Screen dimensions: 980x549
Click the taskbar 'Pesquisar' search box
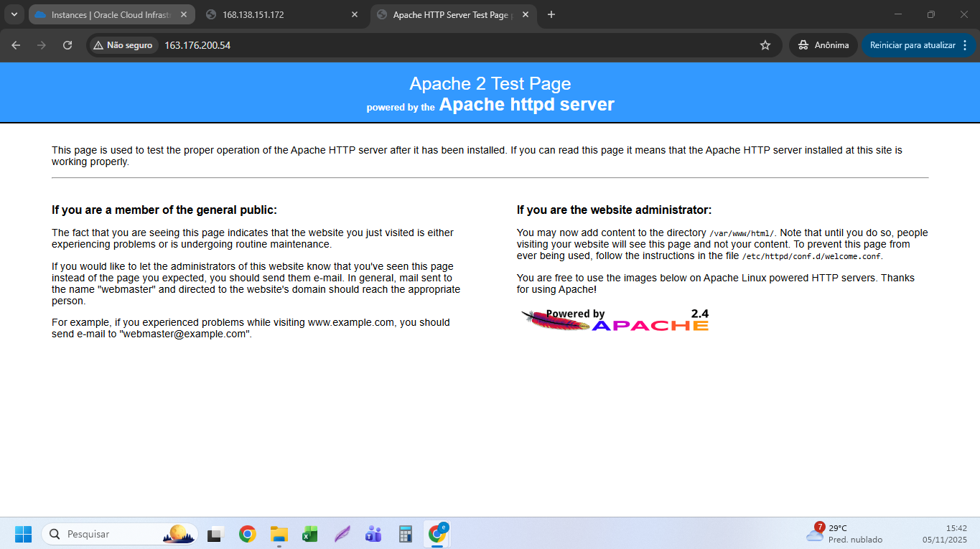point(119,534)
